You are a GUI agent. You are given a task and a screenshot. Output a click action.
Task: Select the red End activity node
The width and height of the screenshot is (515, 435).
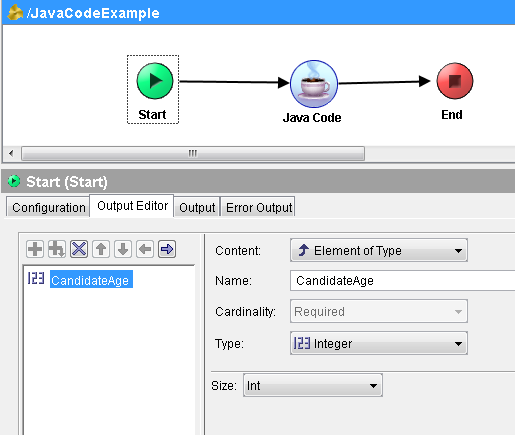[455, 81]
